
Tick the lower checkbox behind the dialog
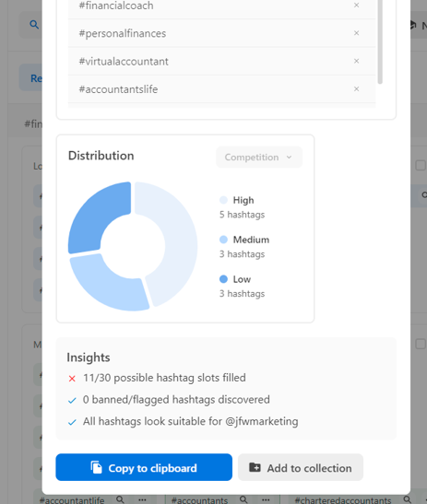(421, 344)
